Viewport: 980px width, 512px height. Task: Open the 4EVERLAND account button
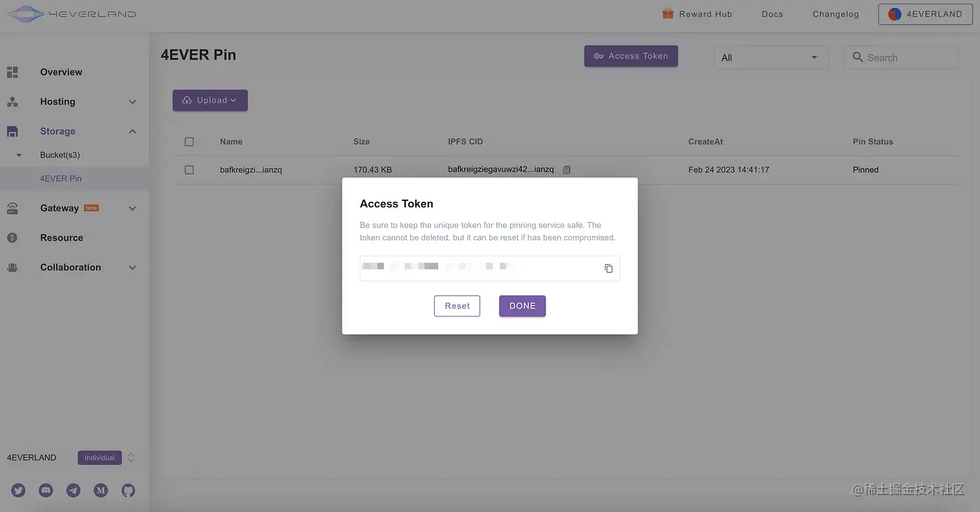tap(925, 14)
